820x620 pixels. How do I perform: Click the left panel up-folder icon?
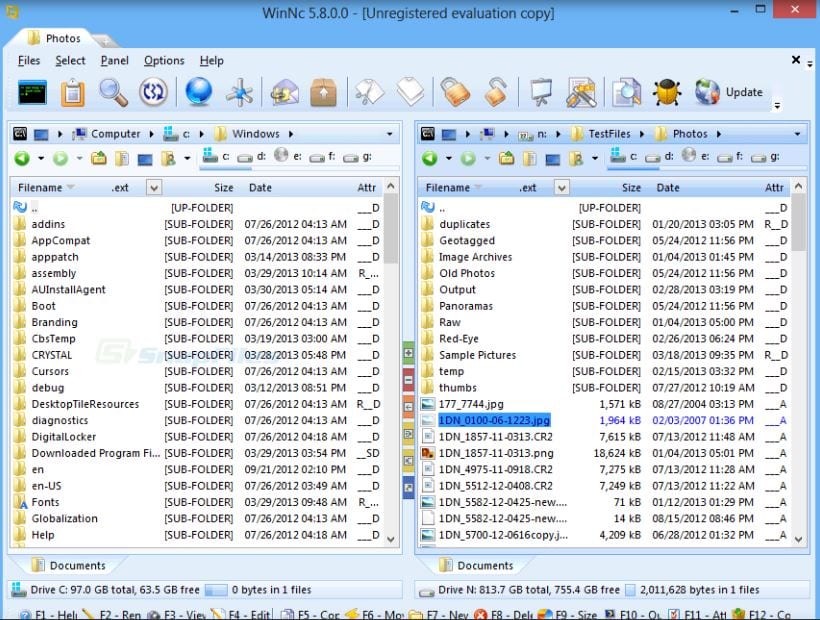(x=98, y=158)
